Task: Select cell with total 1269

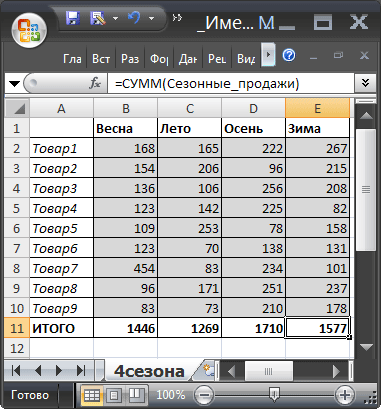Action: coord(190,328)
